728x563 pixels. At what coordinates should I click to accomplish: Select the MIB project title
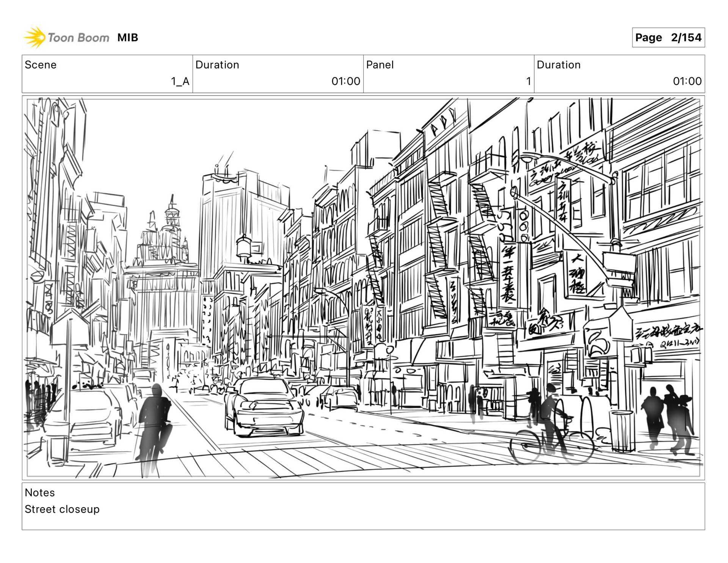pos(127,38)
